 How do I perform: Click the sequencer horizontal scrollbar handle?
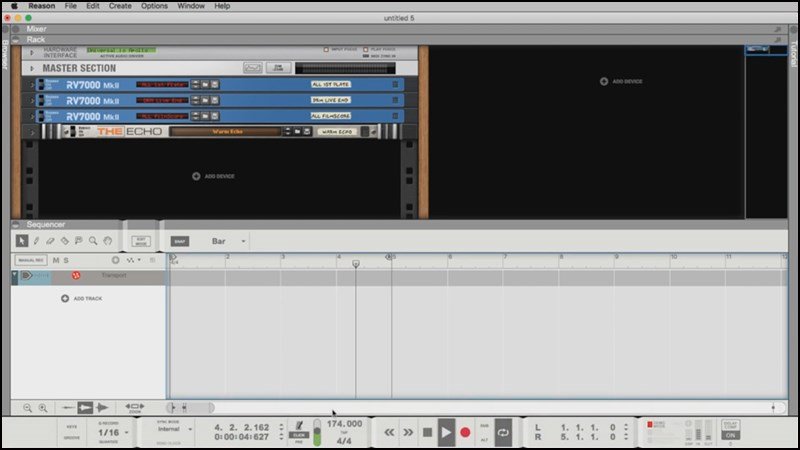click(190, 407)
